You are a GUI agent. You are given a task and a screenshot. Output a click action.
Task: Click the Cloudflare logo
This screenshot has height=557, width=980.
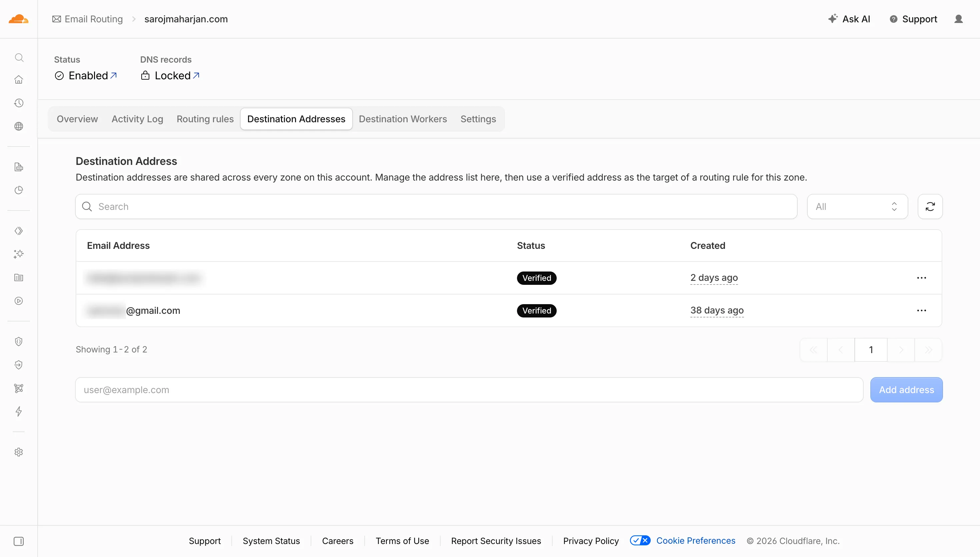(18, 19)
